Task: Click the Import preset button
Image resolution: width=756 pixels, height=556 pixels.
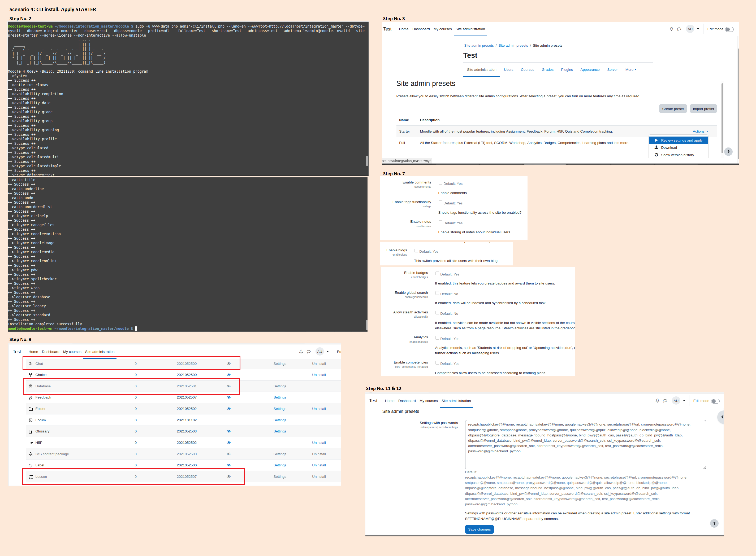Action: tap(703, 109)
